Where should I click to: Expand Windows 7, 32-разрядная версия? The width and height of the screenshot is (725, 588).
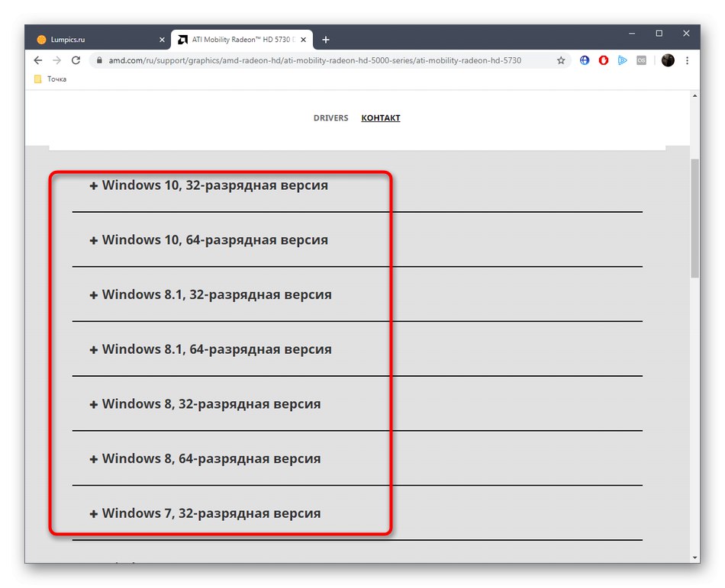coord(205,513)
